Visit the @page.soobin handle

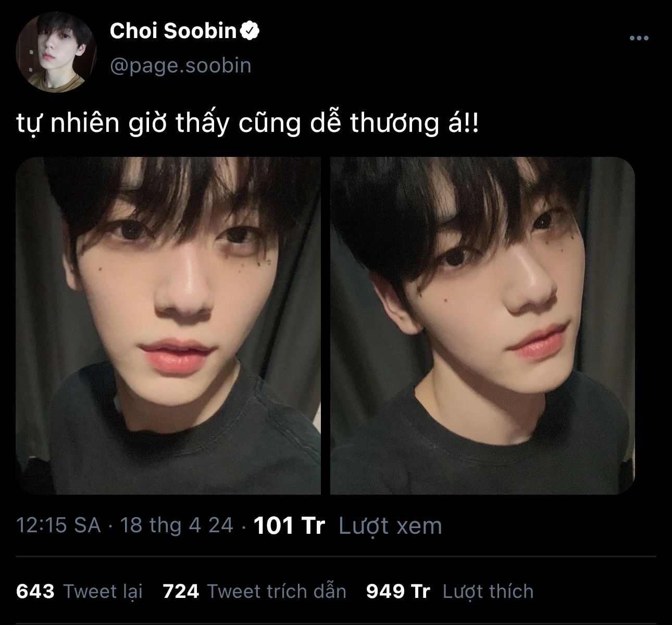point(181,66)
